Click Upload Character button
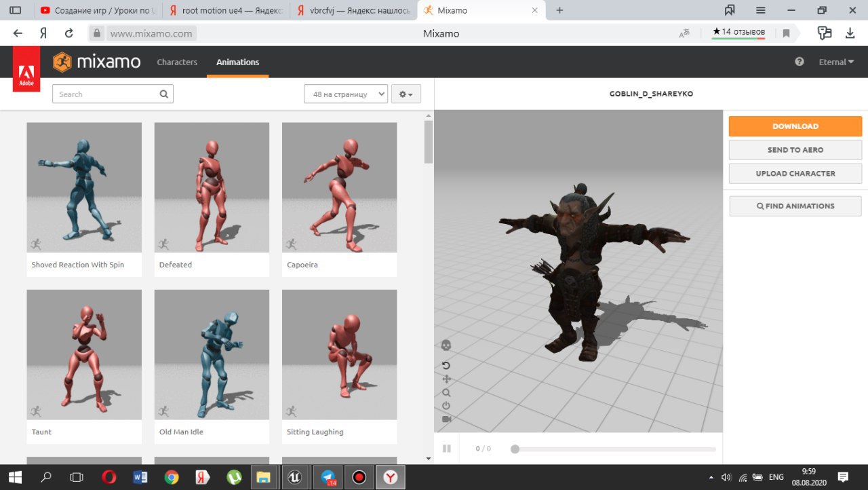Image resolution: width=868 pixels, height=490 pixels. pyautogui.click(x=795, y=173)
